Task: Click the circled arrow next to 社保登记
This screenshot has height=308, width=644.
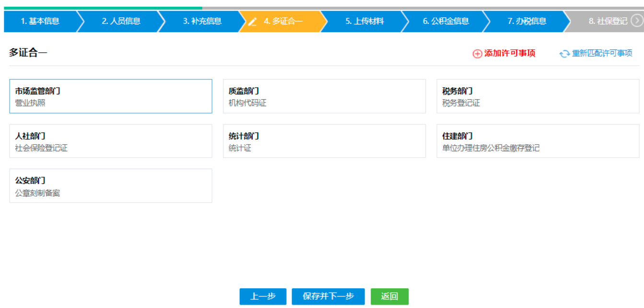Action: 638,21
